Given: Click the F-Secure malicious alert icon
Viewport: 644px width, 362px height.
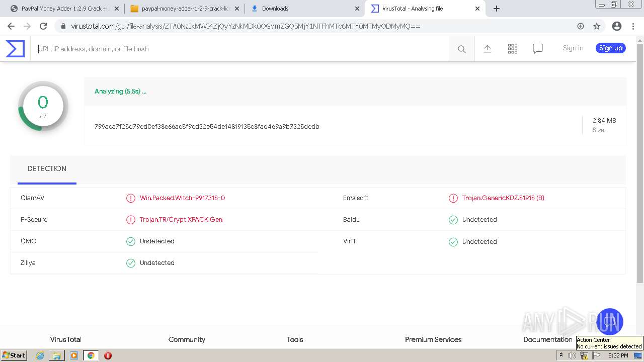Looking at the screenshot, I should pyautogui.click(x=131, y=220).
